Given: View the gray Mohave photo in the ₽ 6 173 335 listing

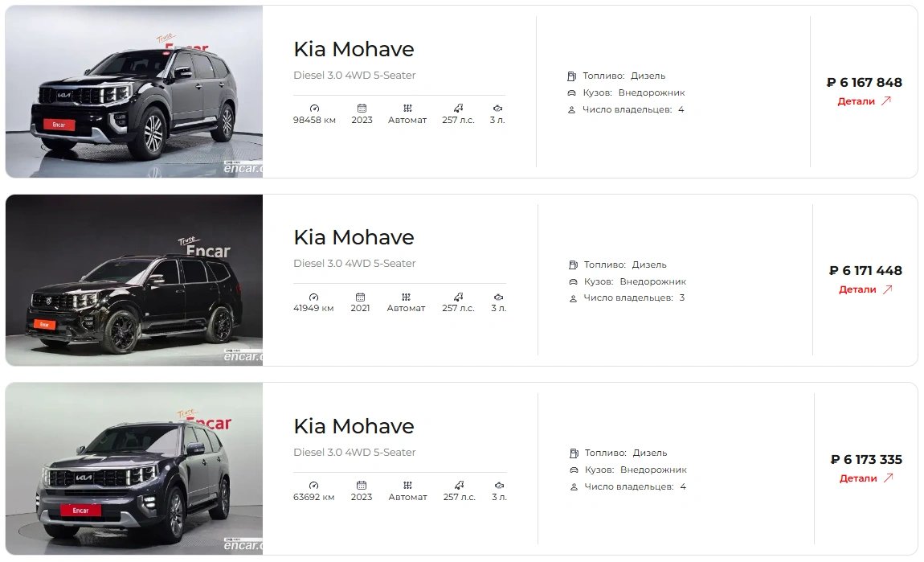Looking at the screenshot, I should point(134,468).
